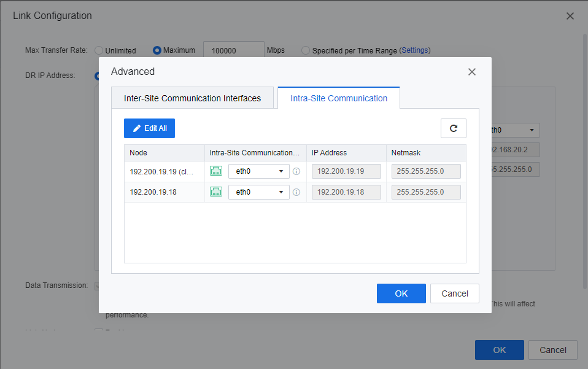Open the Settings link for time range

click(415, 50)
